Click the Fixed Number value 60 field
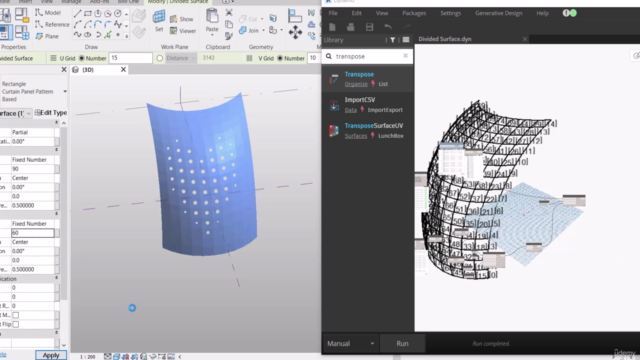640x360 pixels. pos(32,233)
